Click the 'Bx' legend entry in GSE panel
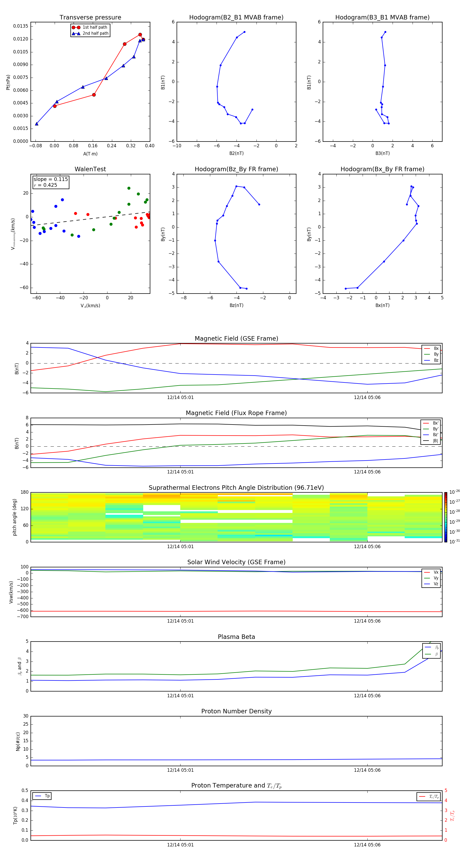The height and width of the screenshot is (868, 473). click(x=431, y=349)
